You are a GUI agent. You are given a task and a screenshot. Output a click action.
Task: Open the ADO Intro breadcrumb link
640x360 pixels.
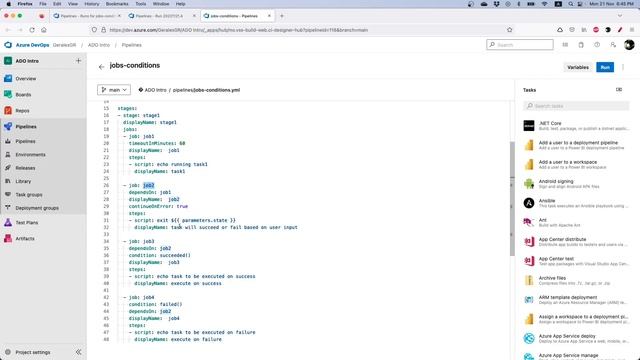(99, 45)
